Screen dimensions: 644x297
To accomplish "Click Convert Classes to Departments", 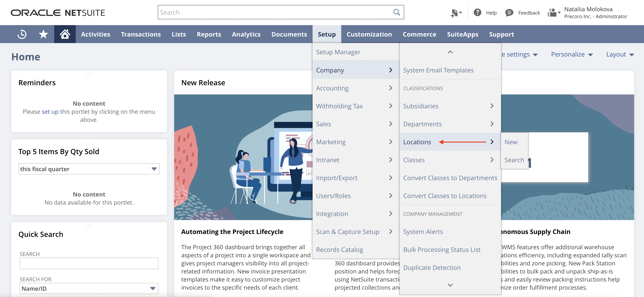I will (x=450, y=178).
